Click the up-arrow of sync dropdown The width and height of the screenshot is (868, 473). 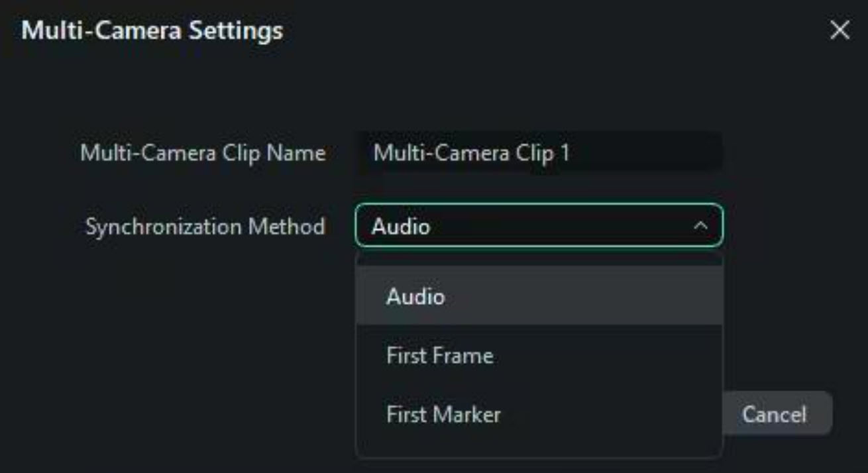click(x=700, y=227)
